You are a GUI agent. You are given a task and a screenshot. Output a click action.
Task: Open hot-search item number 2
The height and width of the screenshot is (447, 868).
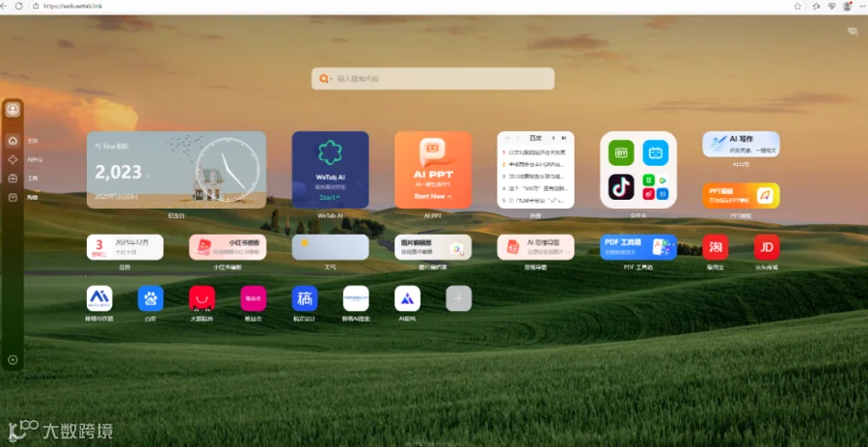tap(535, 164)
